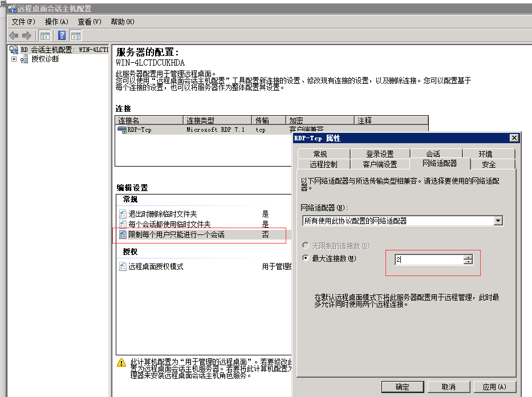Click the 应用 button
Screen dimensions: 532x397
pyautogui.click(x=494, y=387)
